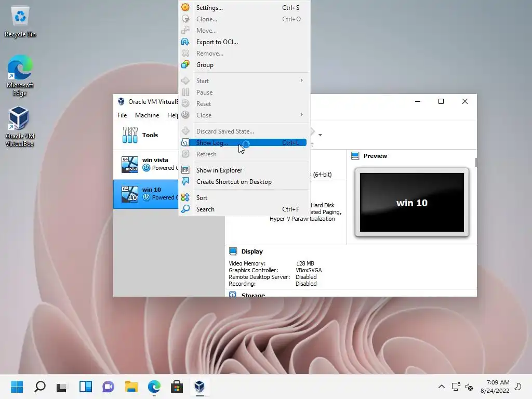The height and width of the screenshot is (399, 532).
Task: Click the Create Shortcut icon
Action: tap(185, 181)
